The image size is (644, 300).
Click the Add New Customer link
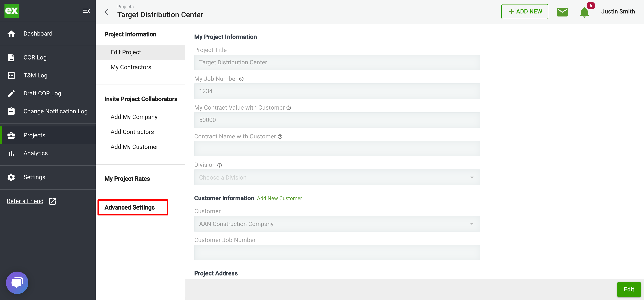(279, 198)
